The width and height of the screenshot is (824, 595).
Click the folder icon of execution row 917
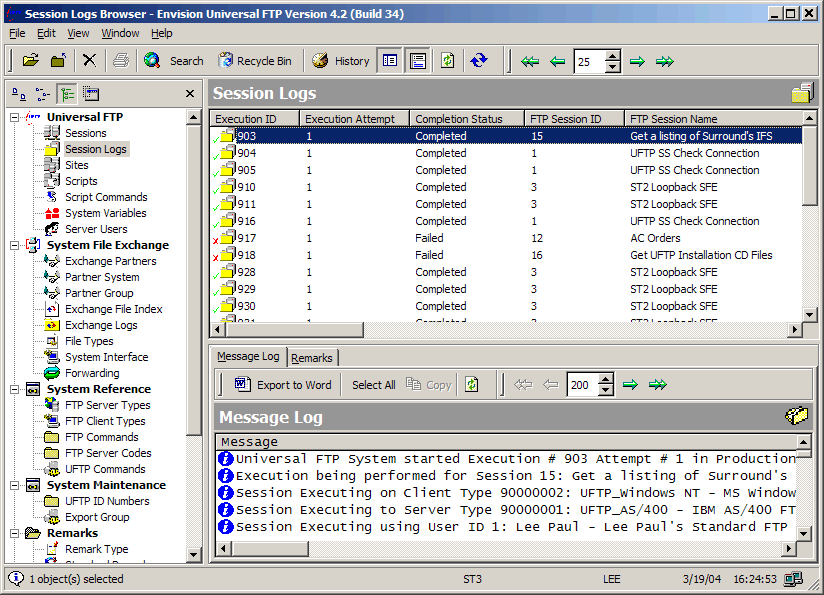coord(228,238)
